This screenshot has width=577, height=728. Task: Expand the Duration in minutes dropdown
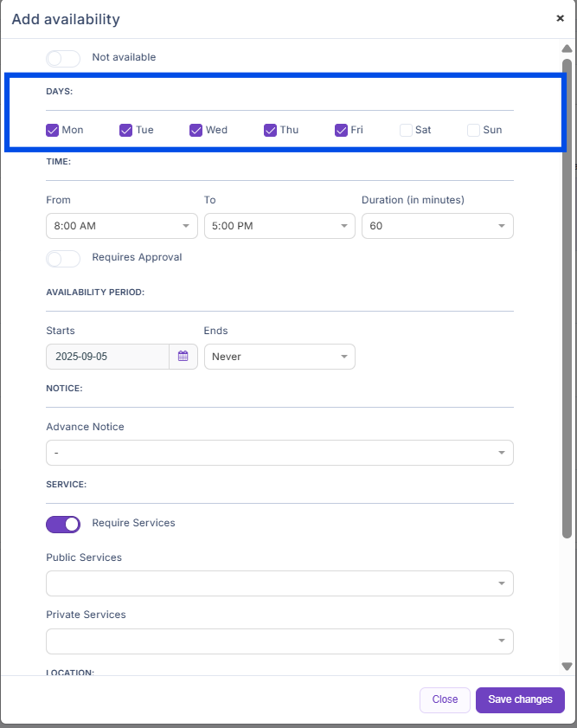point(437,226)
